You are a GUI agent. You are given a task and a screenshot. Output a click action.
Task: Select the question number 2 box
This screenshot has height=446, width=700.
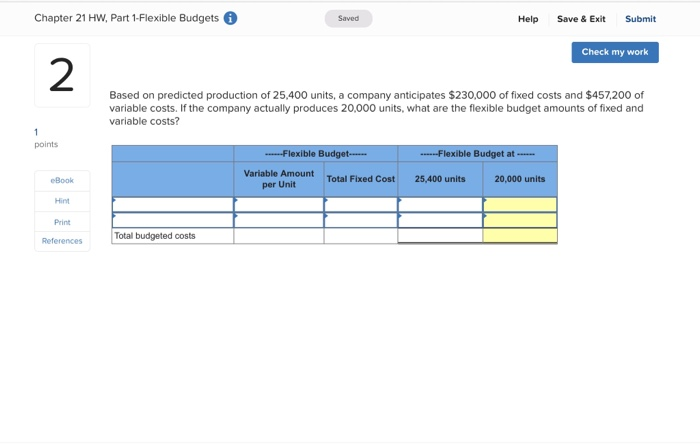point(62,75)
